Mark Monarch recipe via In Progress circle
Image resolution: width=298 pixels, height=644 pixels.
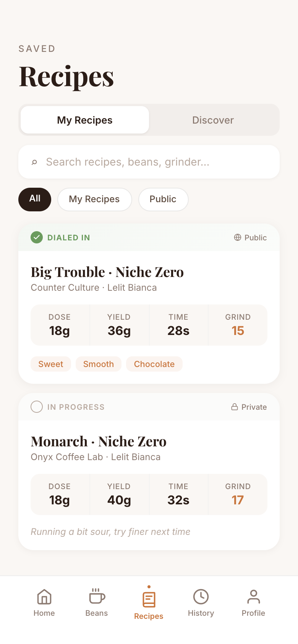(x=37, y=407)
